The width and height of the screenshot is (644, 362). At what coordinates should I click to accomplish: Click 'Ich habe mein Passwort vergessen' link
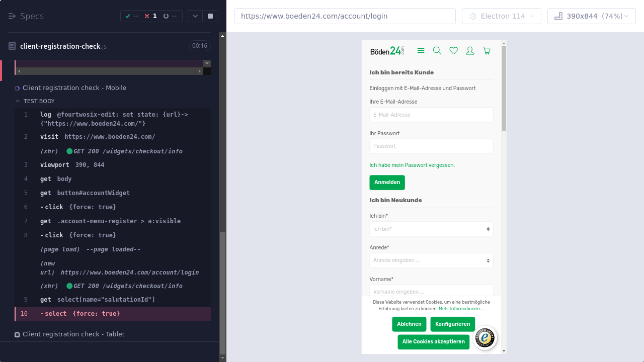412,165
